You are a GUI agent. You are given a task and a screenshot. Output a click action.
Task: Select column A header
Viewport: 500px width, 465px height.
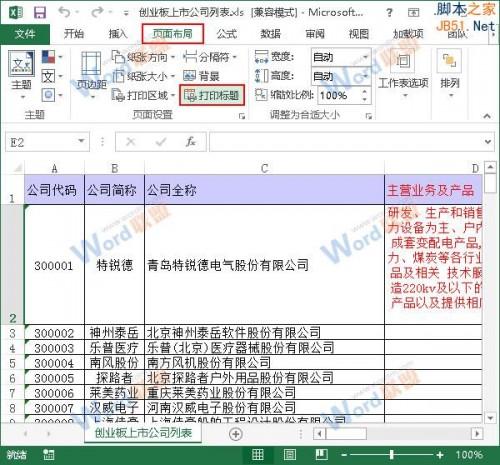pos(54,168)
